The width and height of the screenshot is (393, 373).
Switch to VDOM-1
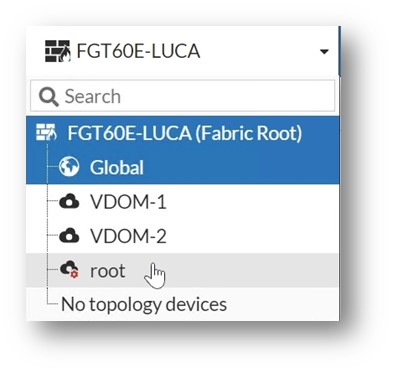(128, 202)
